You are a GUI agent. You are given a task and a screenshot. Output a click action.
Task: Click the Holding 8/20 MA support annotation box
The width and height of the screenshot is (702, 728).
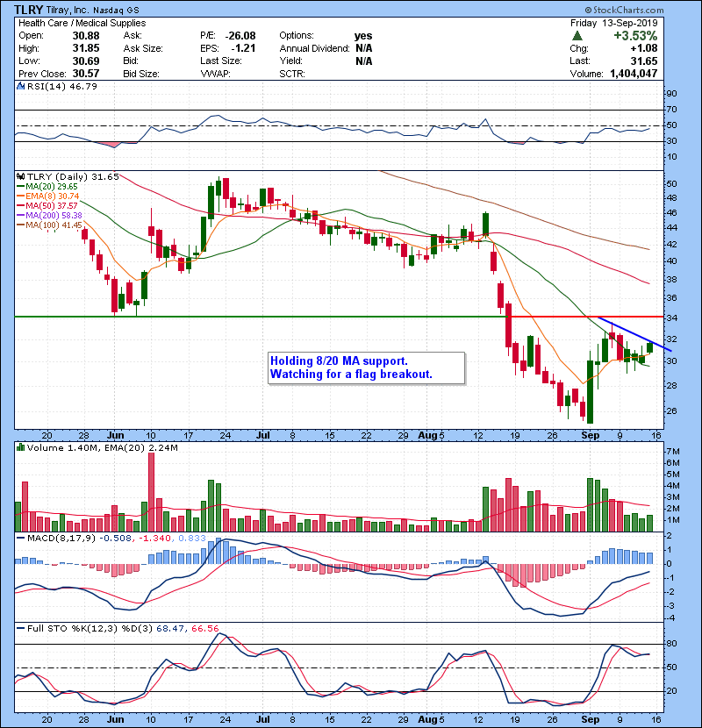pos(366,368)
